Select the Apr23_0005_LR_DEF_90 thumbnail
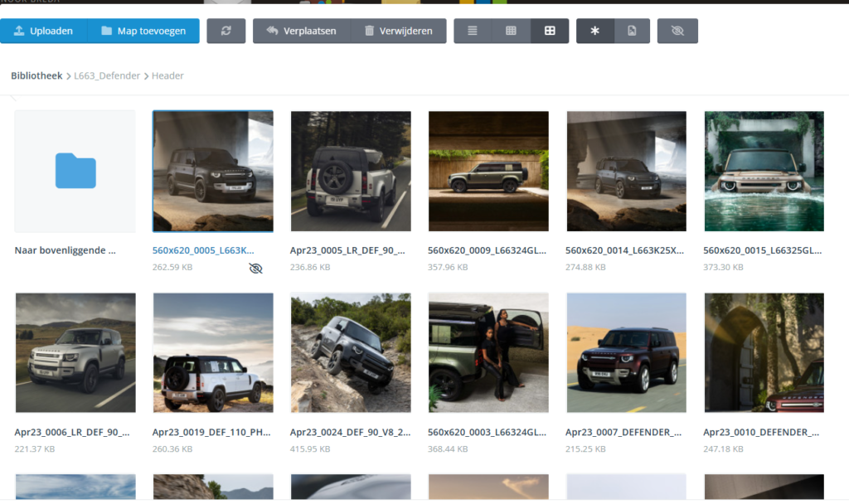Viewport: 849px width, 504px height. 351,171
